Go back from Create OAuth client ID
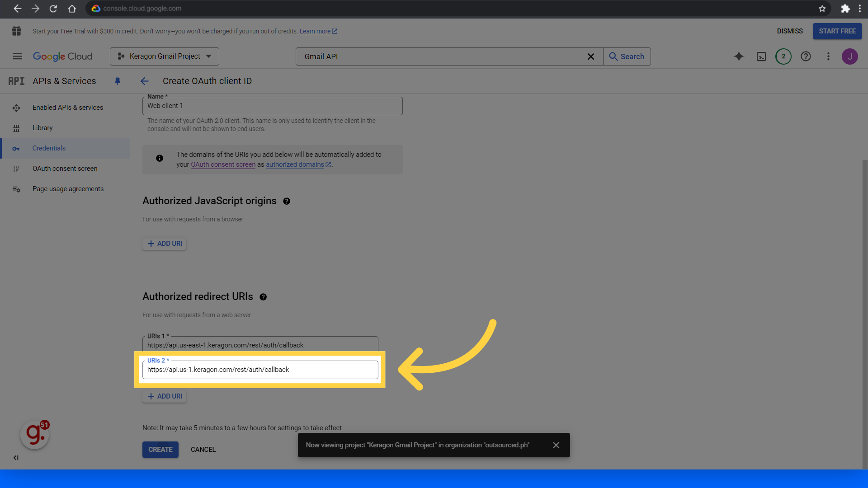This screenshot has width=868, height=488. pyautogui.click(x=145, y=81)
